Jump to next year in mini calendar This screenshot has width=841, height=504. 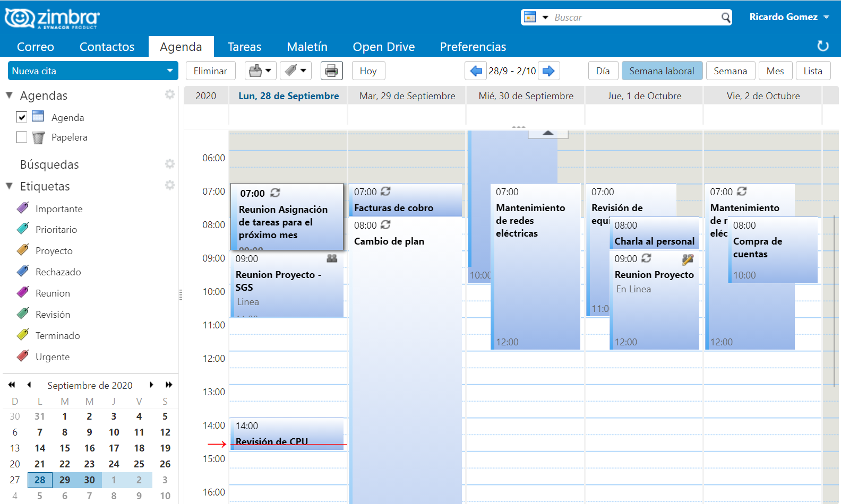tap(169, 385)
